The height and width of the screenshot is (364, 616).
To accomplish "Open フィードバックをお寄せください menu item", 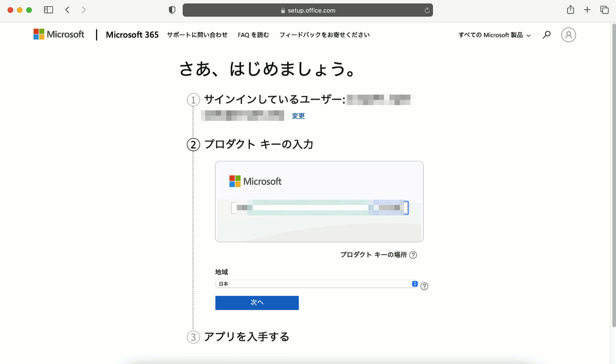I will coord(324,35).
